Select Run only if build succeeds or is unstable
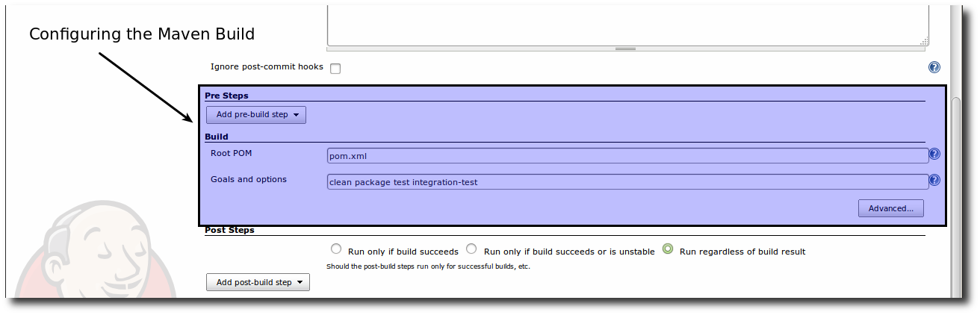This screenshot has width=980, height=315. click(472, 249)
